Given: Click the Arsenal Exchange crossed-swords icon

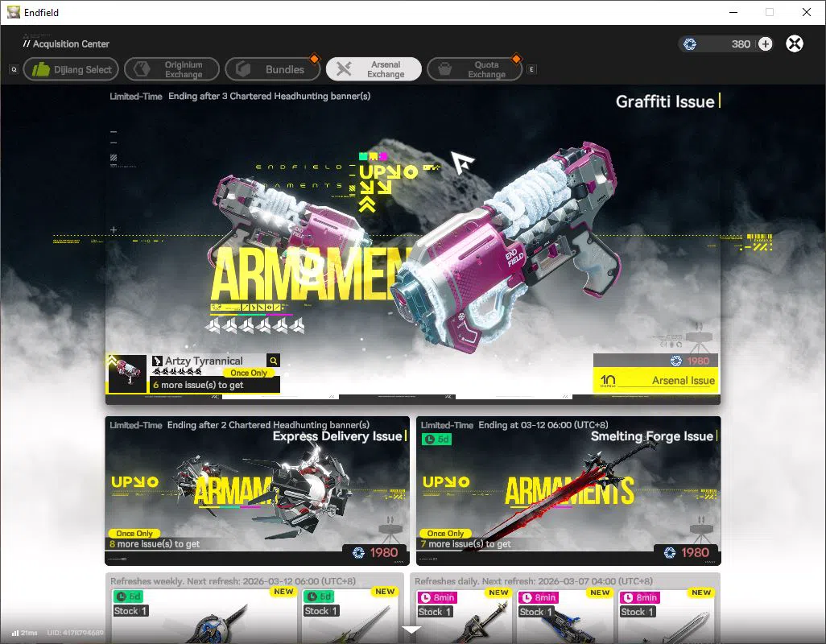Looking at the screenshot, I should coord(344,69).
